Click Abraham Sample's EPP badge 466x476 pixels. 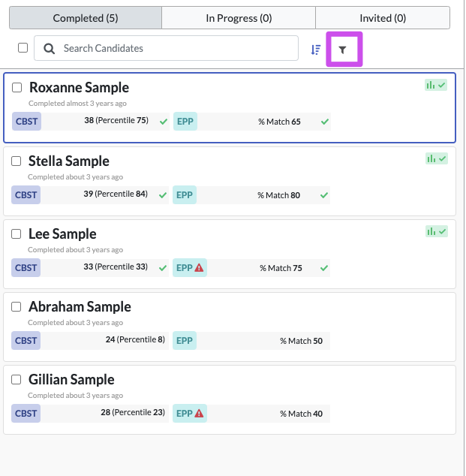185,341
